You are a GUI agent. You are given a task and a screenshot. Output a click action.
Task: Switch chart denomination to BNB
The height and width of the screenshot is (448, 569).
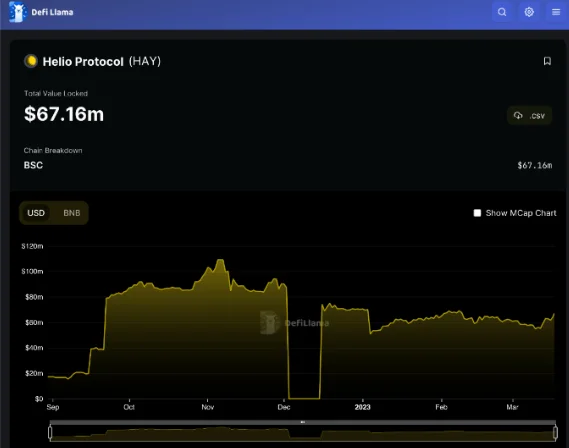point(71,213)
